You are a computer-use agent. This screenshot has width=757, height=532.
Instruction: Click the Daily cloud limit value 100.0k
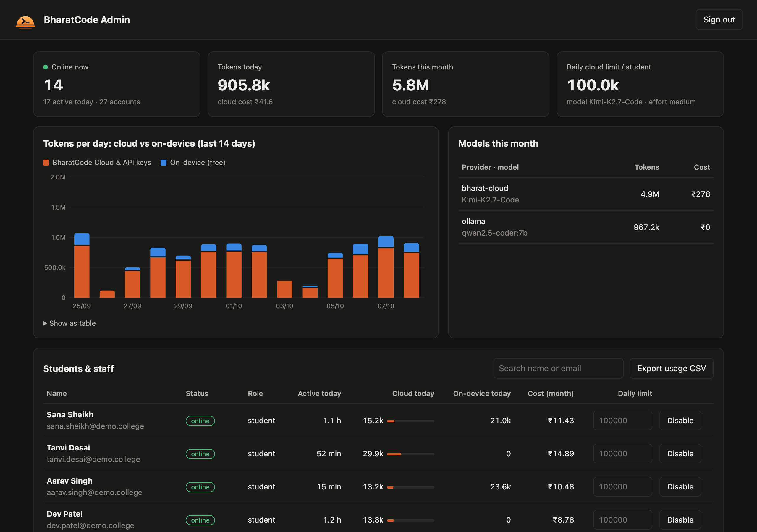[x=593, y=85]
